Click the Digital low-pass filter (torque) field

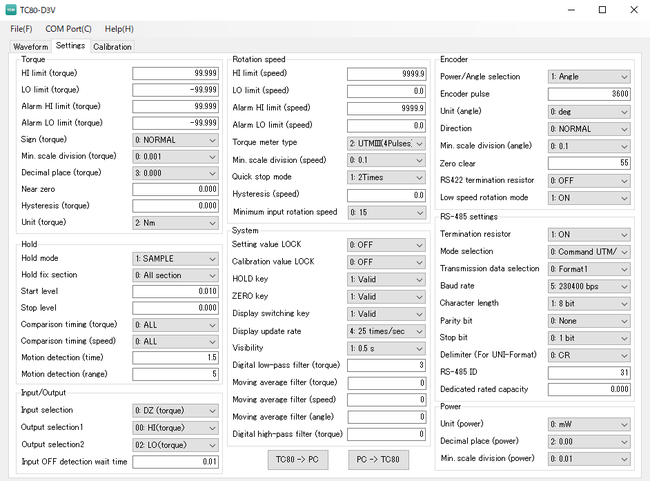pyautogui.click(x=389, y=365)
